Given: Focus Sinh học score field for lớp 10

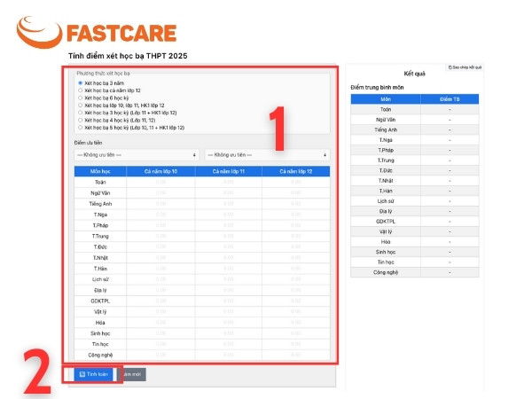Looking at the screenshot, I should (x=160, y=333).
